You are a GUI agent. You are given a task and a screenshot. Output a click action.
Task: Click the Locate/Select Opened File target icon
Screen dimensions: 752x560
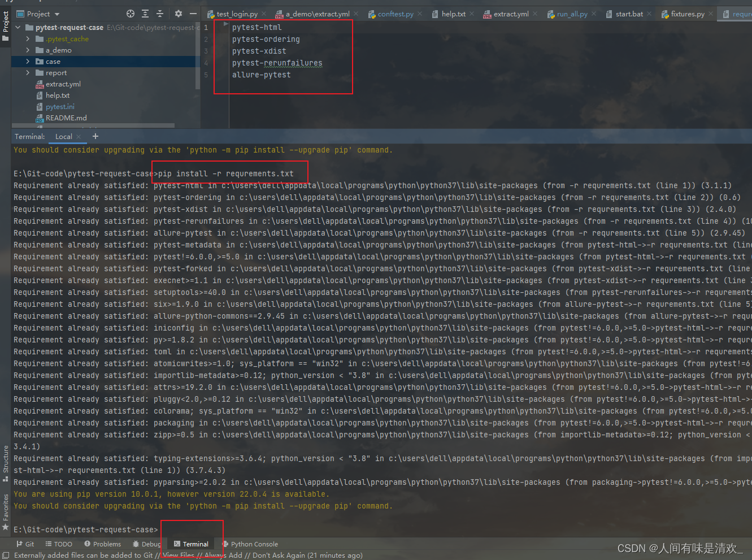(131, 14)
